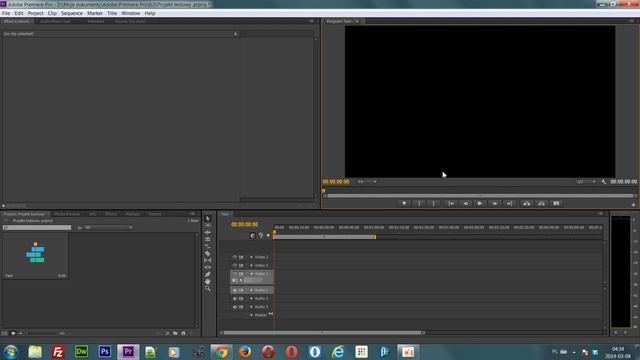Open Program monitor settings wrench
This screenshot has height=360, width=640.
pos(604,182)
